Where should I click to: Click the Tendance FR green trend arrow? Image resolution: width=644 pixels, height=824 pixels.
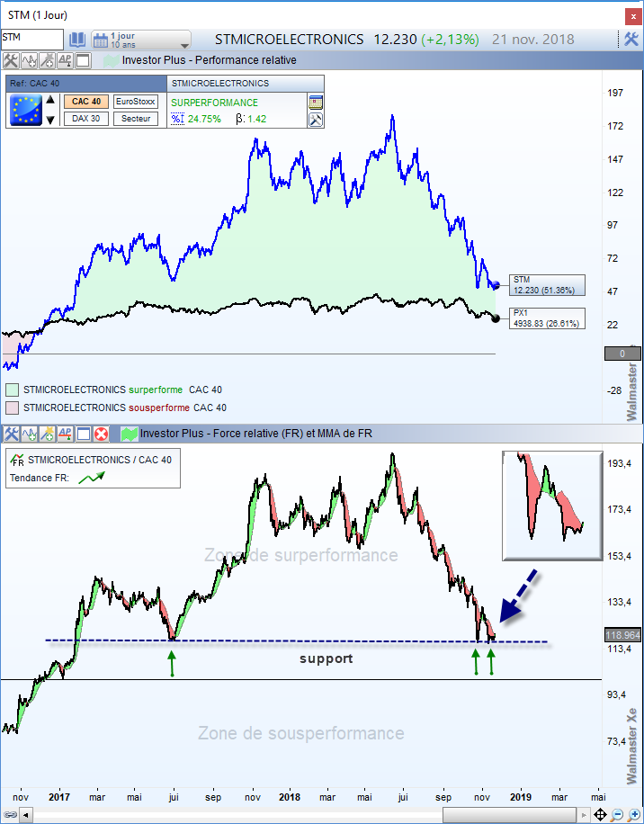pos(92,478)
